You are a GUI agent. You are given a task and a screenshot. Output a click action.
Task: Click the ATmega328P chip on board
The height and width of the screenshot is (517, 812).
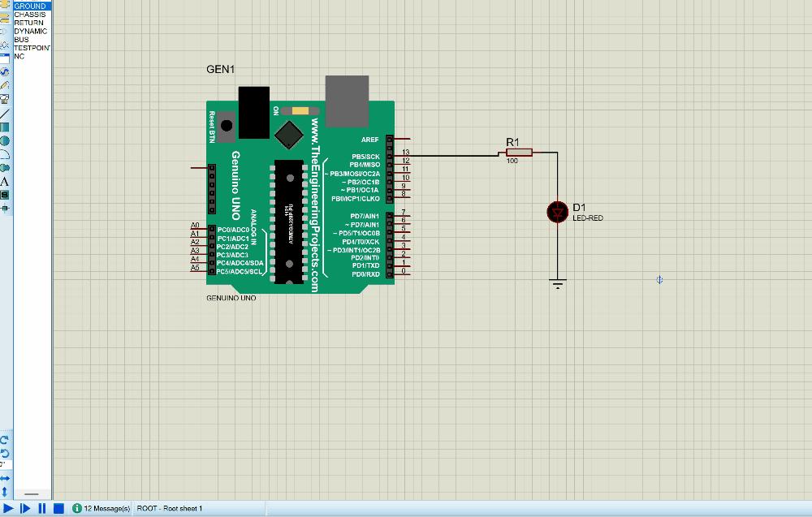[289, 222]
